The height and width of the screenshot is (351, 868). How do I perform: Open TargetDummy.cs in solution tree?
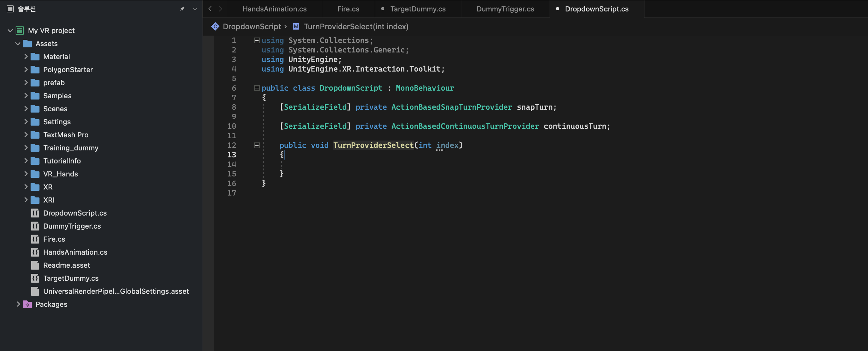(71, 278)
